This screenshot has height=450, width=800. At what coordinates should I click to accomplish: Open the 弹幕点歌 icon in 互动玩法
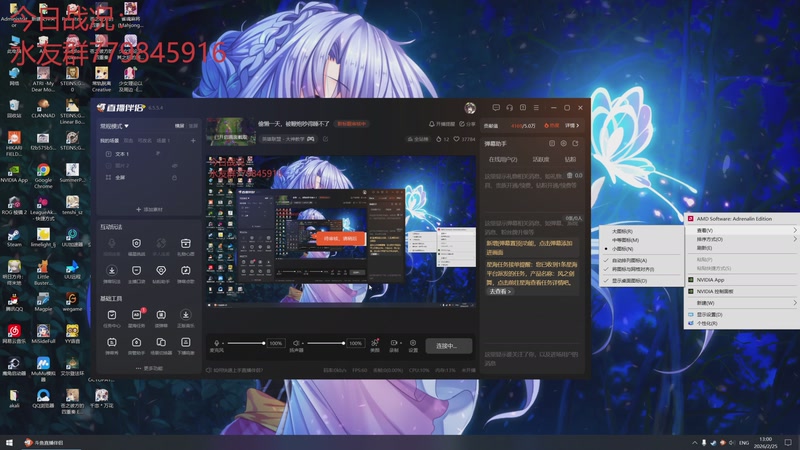pos(185,270)
